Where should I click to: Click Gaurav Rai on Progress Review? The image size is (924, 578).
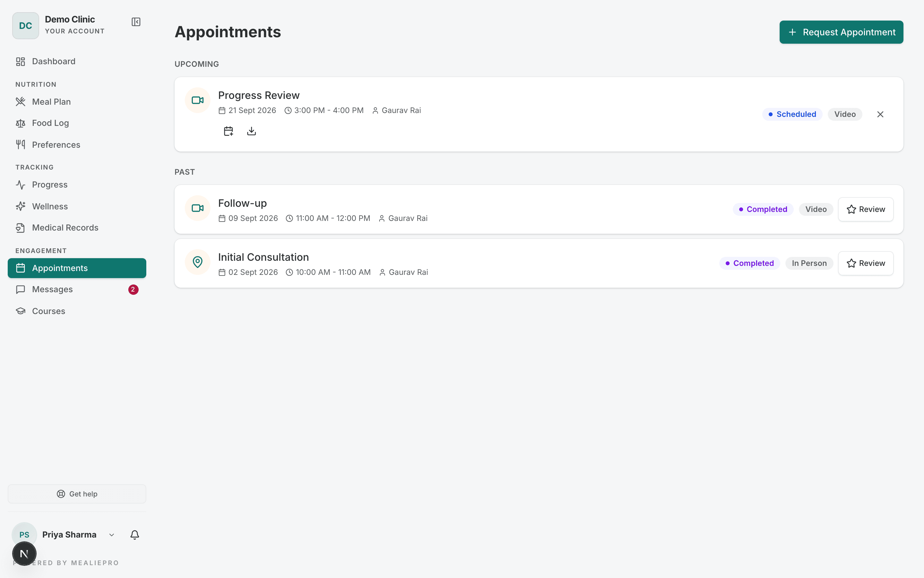(x=401, y=110)
